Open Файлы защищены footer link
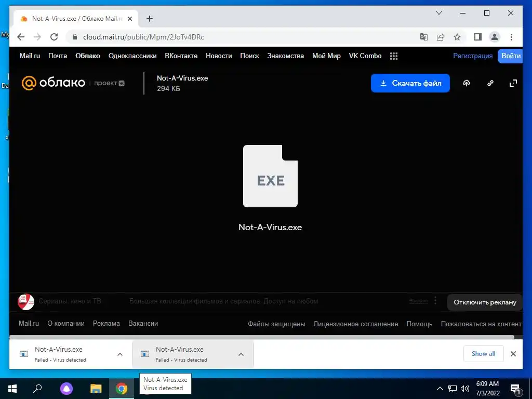This screenshot has width=532, height=399. [x=276, y=324]
